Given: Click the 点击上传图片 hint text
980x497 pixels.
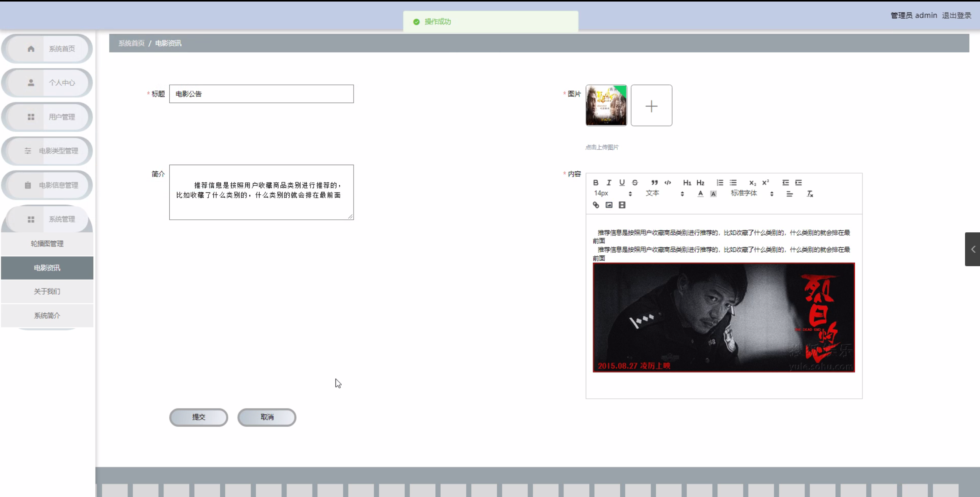Looking at the screenshot, I should pyautogui.click(x=602, y=147).
